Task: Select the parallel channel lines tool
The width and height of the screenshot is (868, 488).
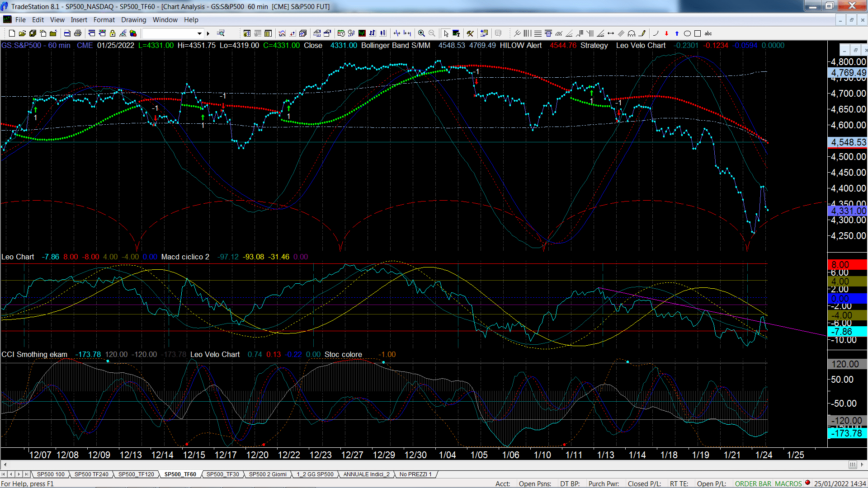Action: tap(621, 33)
